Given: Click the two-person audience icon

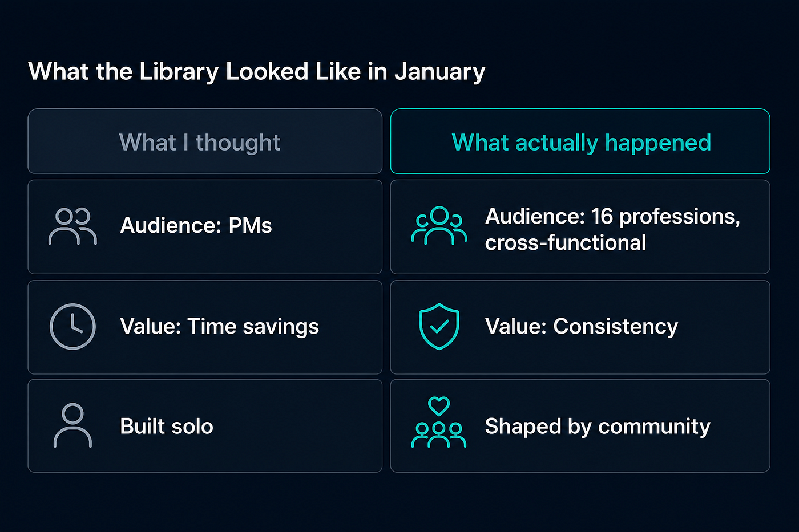Looking at the screenshot, I should pyautogui.click(x=72, y=226).
